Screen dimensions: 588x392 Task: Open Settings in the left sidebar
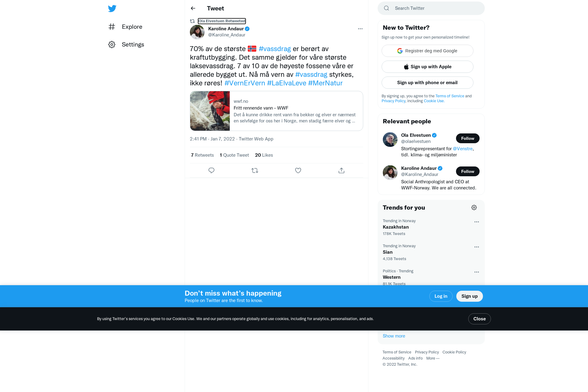click(126, 44)
